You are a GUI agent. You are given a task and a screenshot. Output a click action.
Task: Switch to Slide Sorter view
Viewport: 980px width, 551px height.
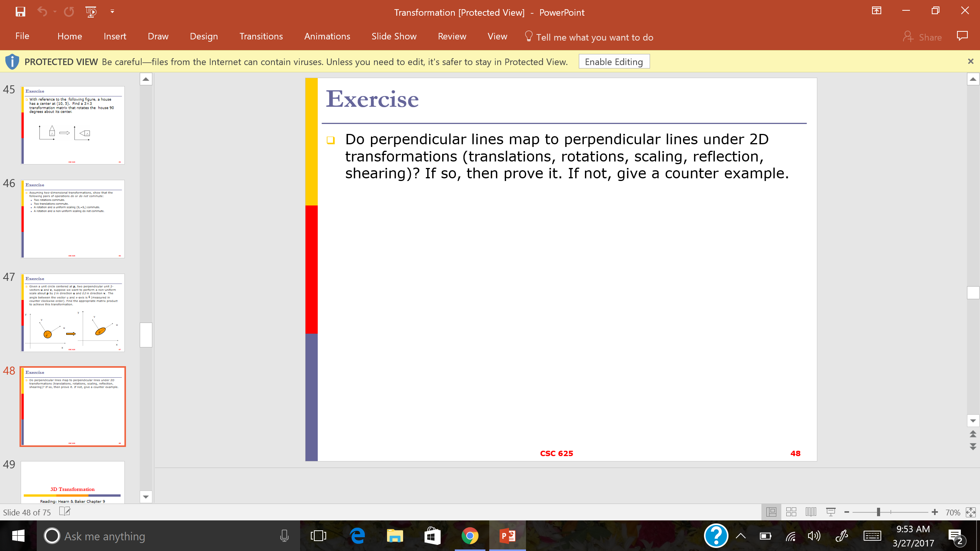(791, 512)
